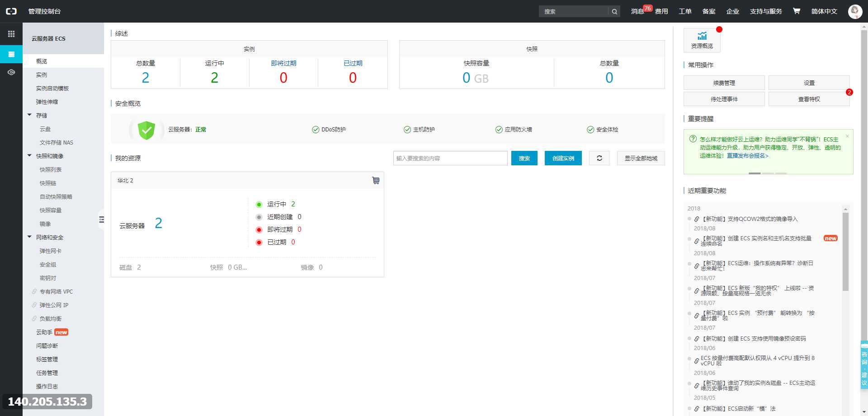The width and height of the screenshot is (868, 416).
Task: Collapse the 网络和安全 tree section
Action: (x=29, y=237)
